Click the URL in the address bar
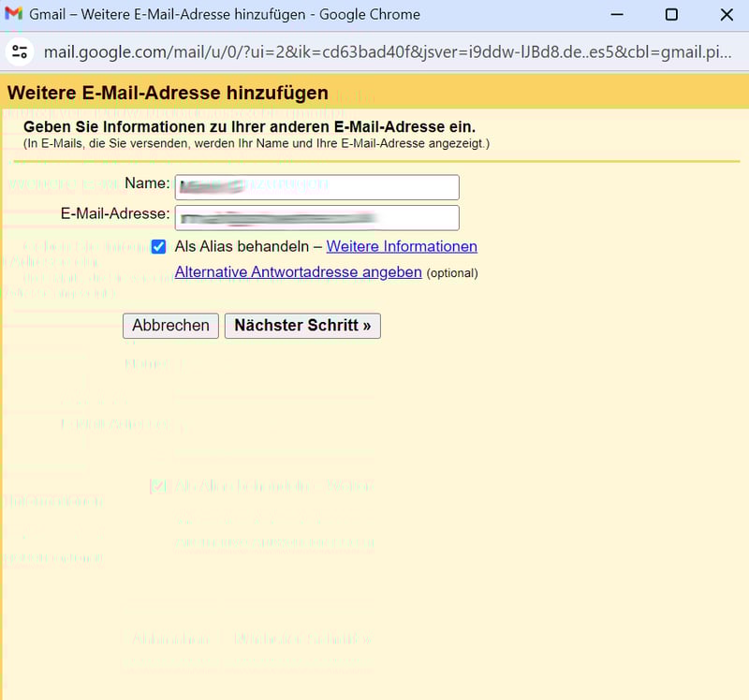The image size is (749, 700). [387, 51]
